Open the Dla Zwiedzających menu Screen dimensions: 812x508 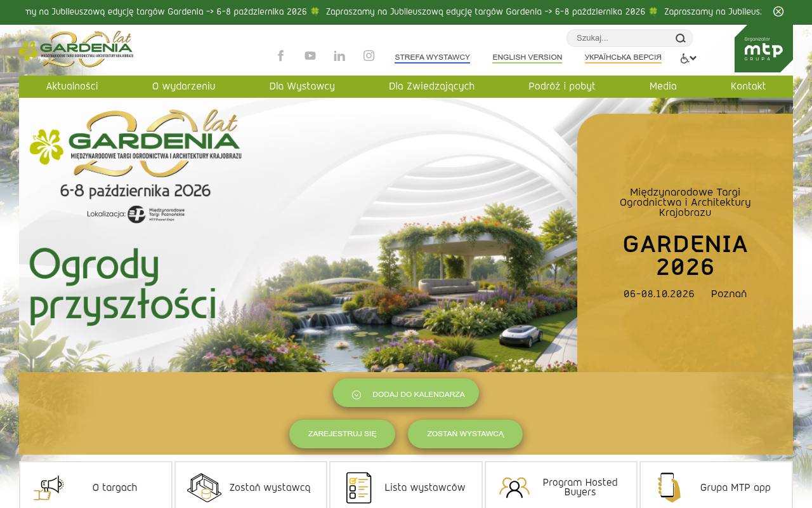(x=431, y=86)
